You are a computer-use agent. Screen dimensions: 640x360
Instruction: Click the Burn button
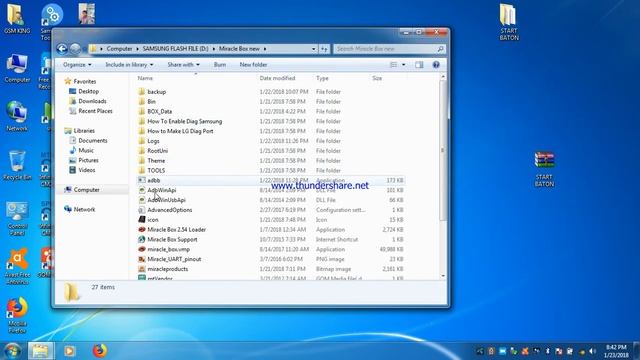point(220,65)
